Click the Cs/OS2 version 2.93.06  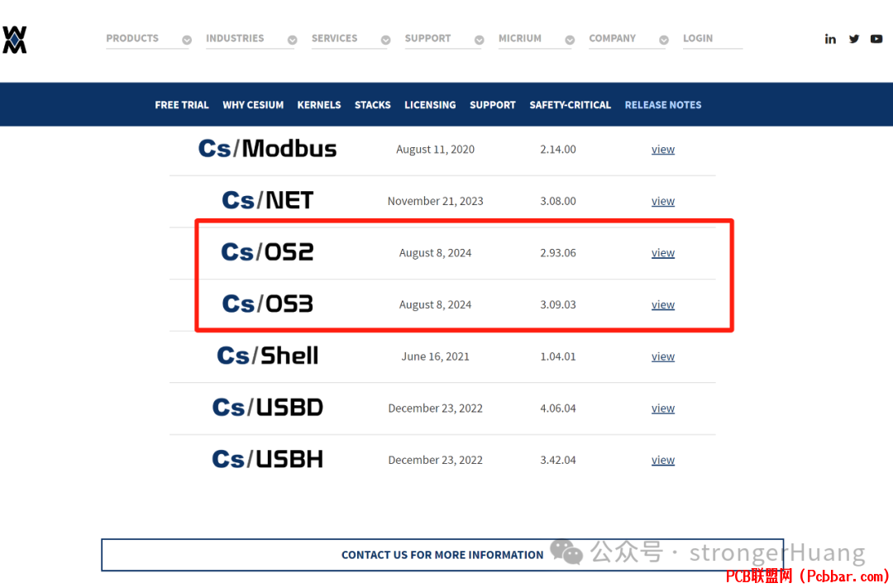558,252
